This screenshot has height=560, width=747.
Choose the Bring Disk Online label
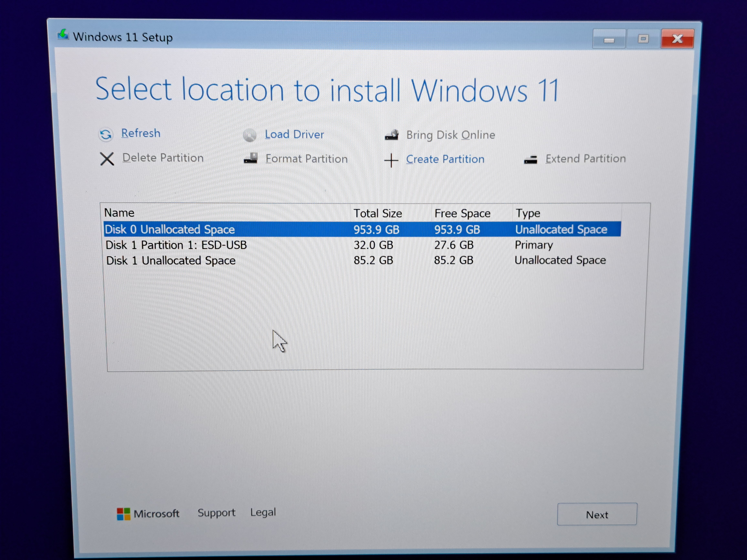click(x=451, y=135)
